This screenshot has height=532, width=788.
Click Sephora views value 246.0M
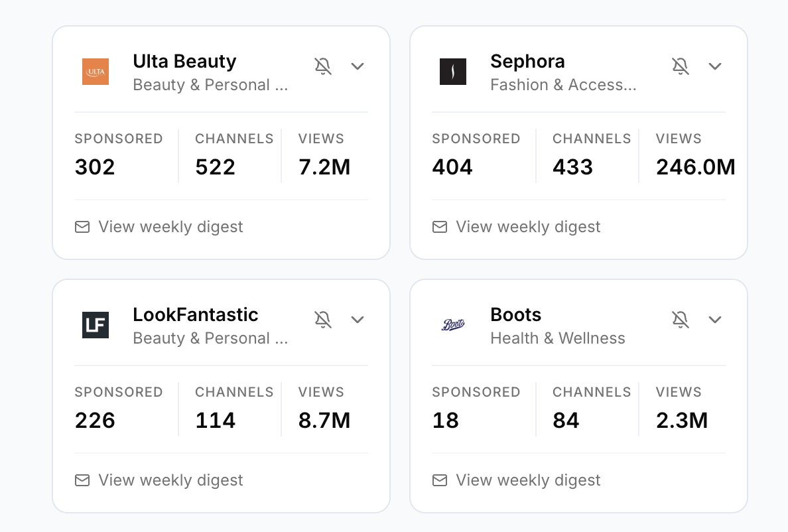point(696,166)
